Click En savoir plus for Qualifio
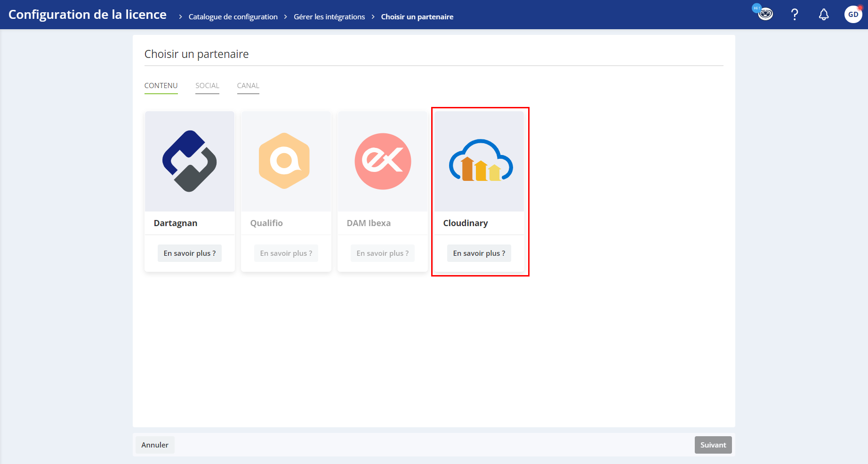This screenshot has height=464, width=868. click(286, 253)
